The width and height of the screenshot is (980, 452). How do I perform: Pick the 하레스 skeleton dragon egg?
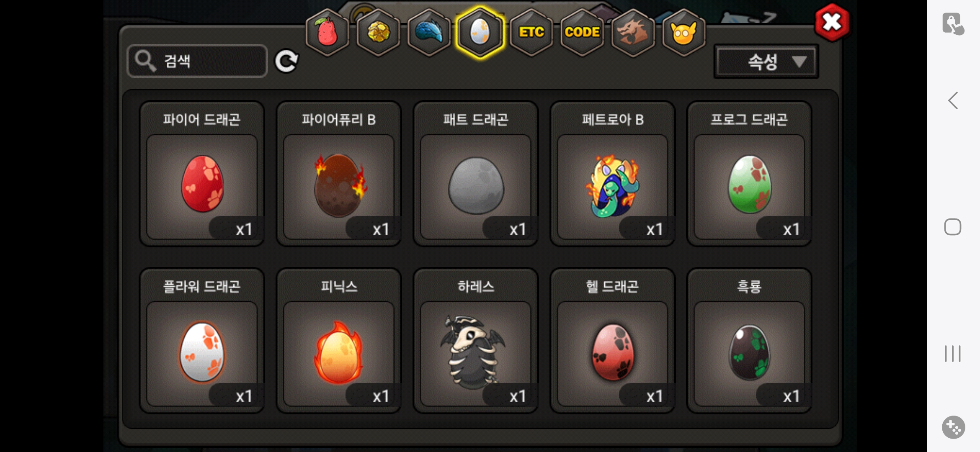(476, 341)
